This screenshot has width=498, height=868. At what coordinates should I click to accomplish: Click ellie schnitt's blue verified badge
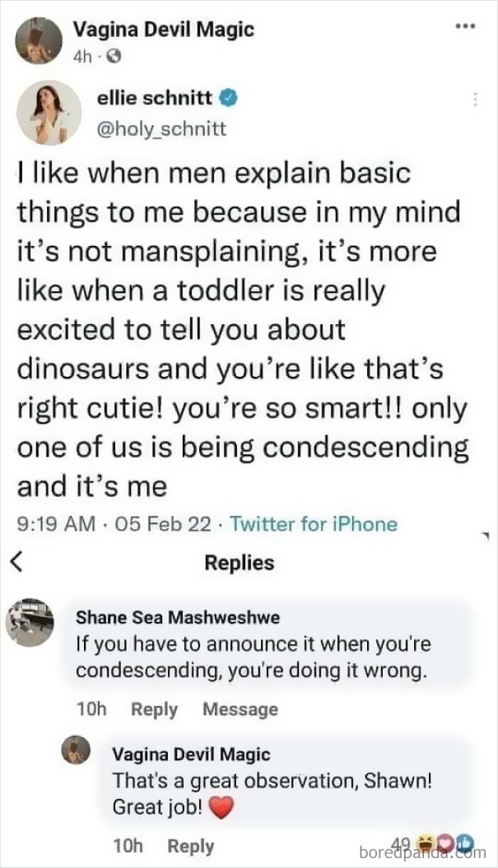click(x=228, y=98)
